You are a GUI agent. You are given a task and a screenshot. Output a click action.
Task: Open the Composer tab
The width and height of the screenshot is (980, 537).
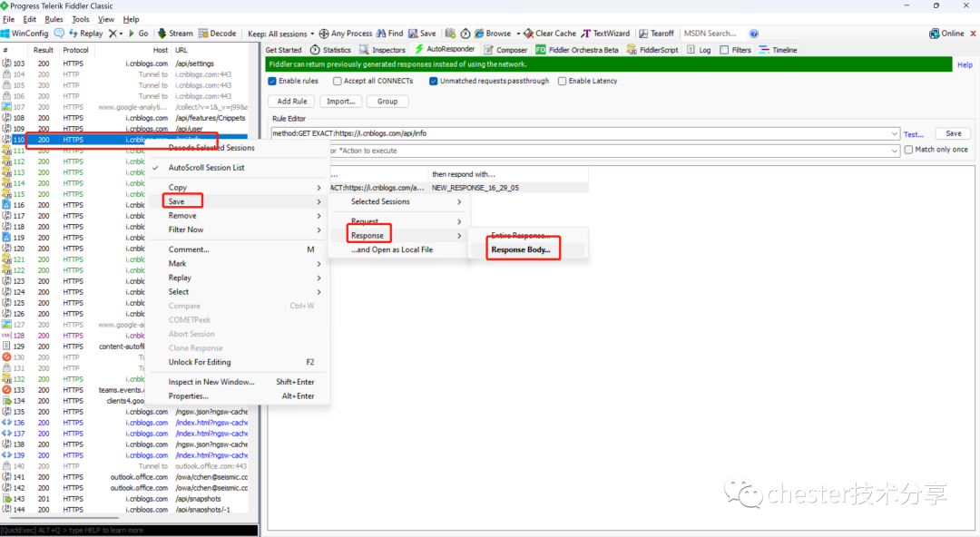(x=505, y=50)
